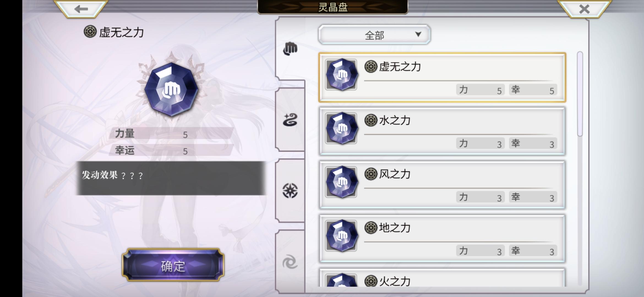Pick the 风之力 crystal entry
The width and height of the screenshot is (644, 297).
442,185
